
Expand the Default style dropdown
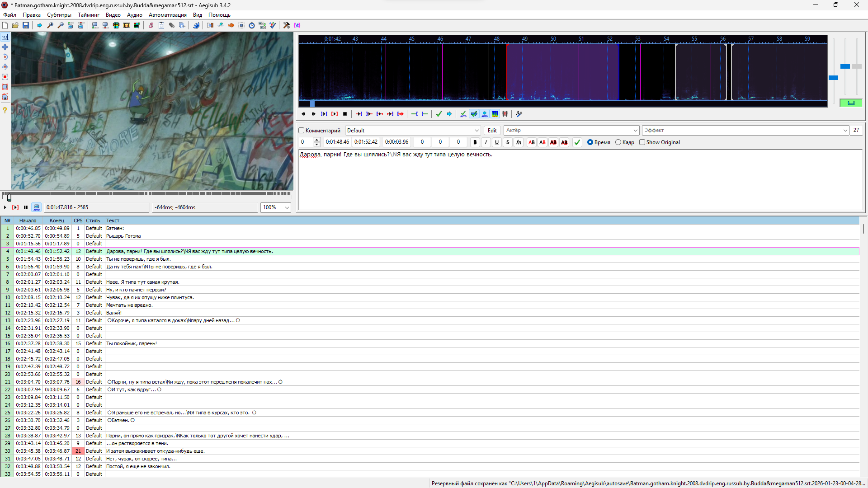tap(476, 131)
